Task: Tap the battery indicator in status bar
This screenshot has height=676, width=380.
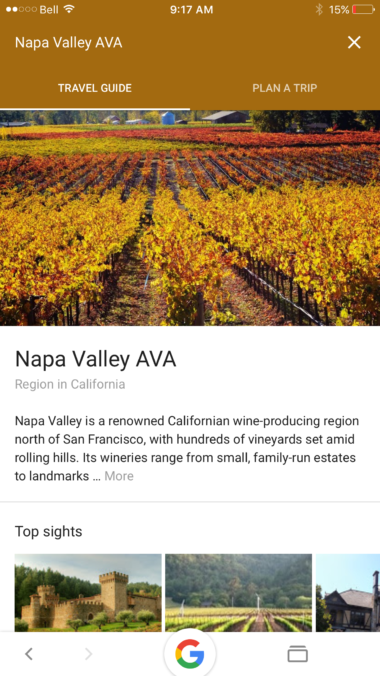Action: (x=363, y=9)
